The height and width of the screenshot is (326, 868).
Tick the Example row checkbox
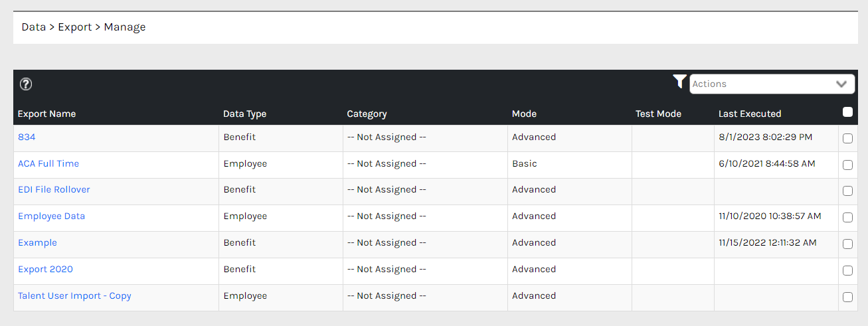847,244
